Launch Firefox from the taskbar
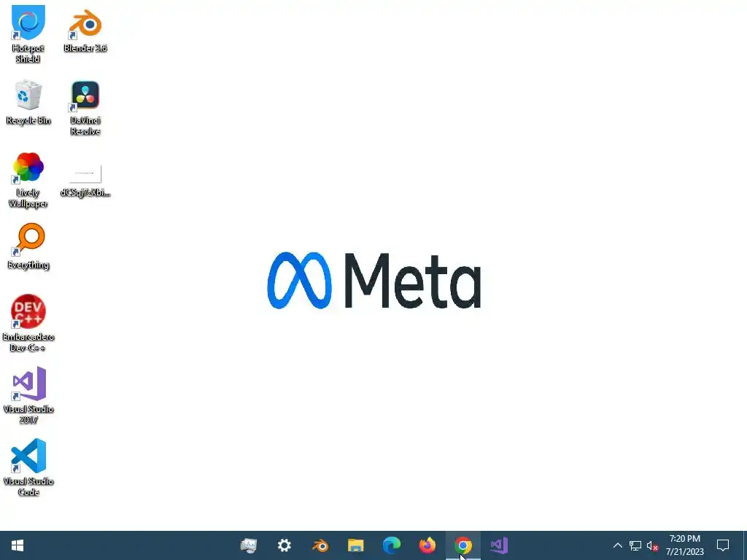This screenshot has height=560, width=747. coord(427,545)
